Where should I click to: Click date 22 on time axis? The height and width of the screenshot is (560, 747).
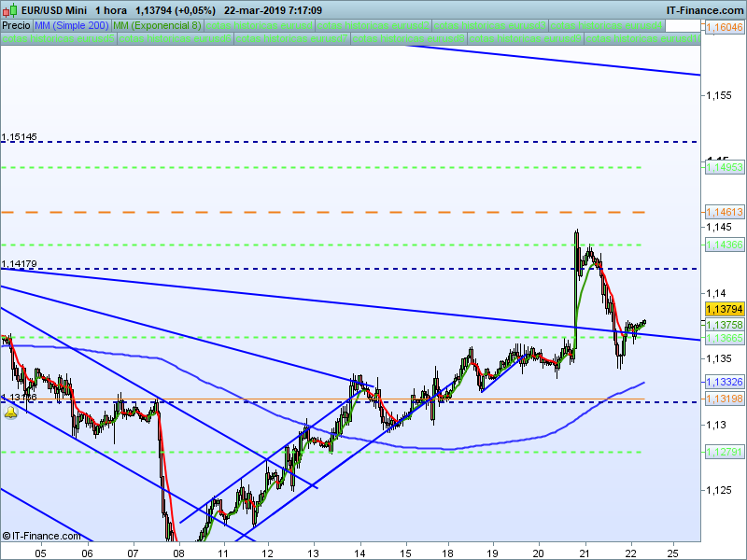pyautogui.click(x=631, y=553)
